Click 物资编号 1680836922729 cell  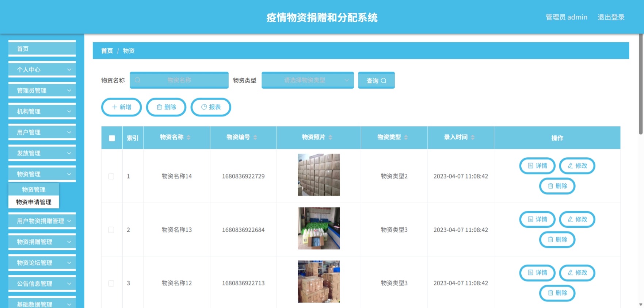243,176
